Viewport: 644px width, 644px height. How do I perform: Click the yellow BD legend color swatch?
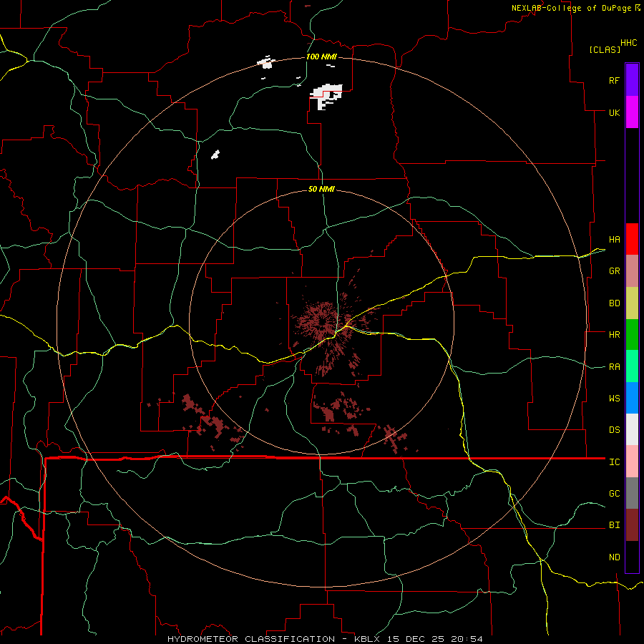tap(632, 303)
